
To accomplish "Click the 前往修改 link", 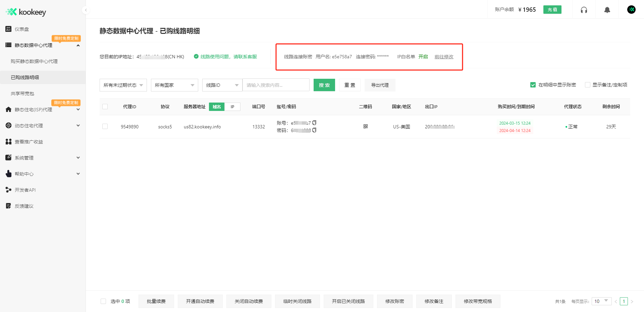I will click(443, 57).
